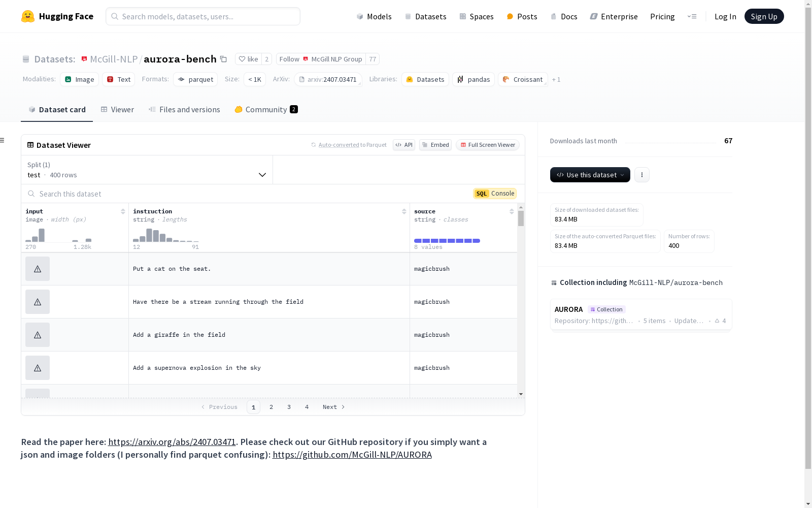Image resolution: width=812 pixels, height=508 pixels.
Task: Open the API button in Dataset Viewer
Action: tap(404, 145)
